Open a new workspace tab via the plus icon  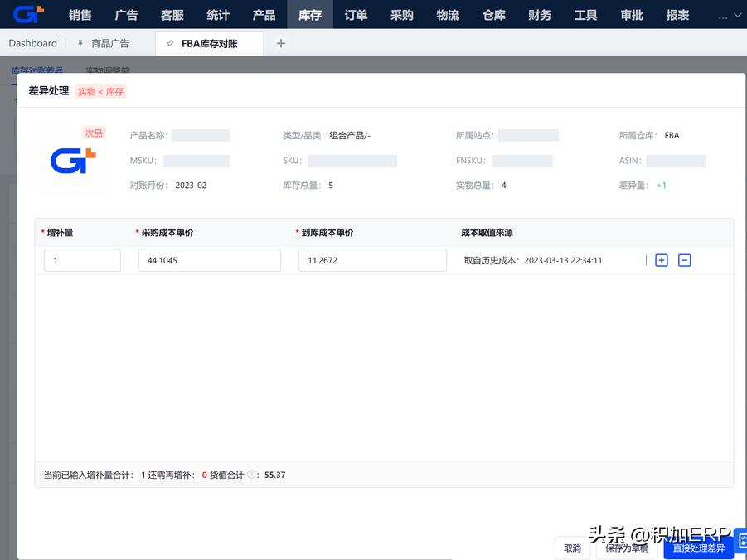point(280,42)
